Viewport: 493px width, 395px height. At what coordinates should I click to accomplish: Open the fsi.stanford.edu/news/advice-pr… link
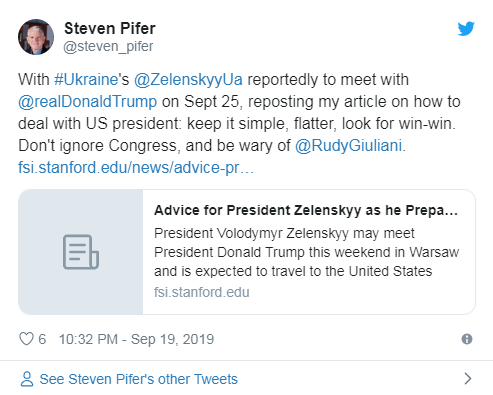coord(136,168)
